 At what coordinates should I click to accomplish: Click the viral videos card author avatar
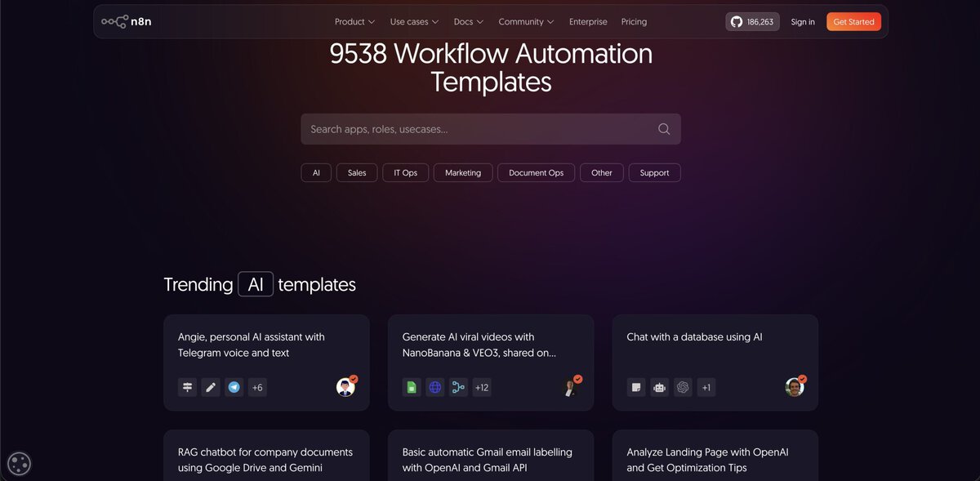pos(571,386)
